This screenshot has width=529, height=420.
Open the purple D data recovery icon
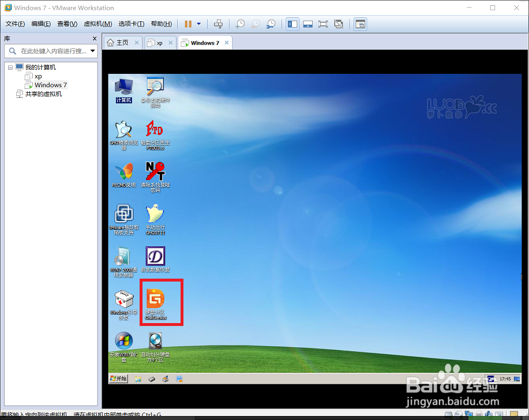click(155, 260)
